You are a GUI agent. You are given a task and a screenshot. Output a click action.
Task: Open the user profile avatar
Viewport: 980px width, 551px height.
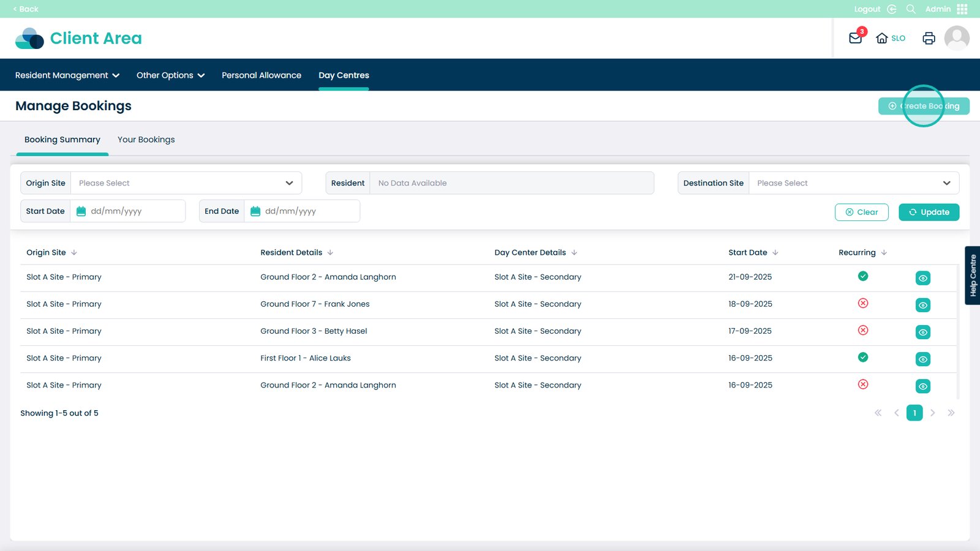tap(956, 38)
